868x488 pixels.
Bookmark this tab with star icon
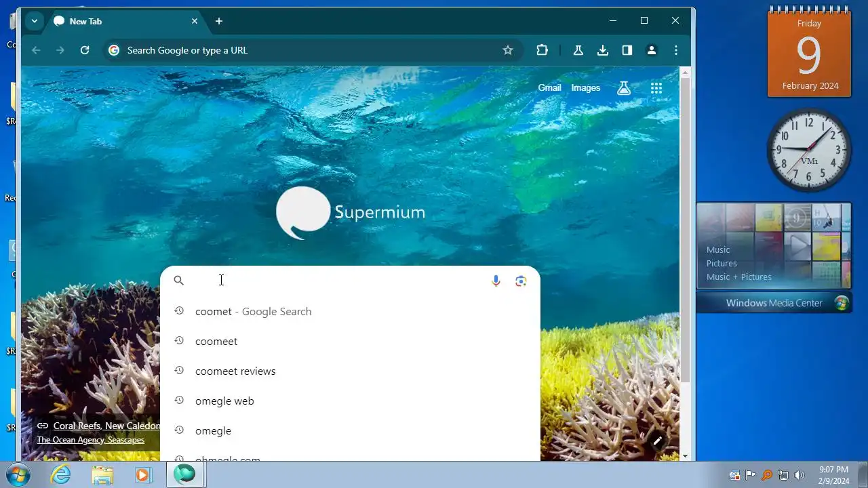[508, 50]
